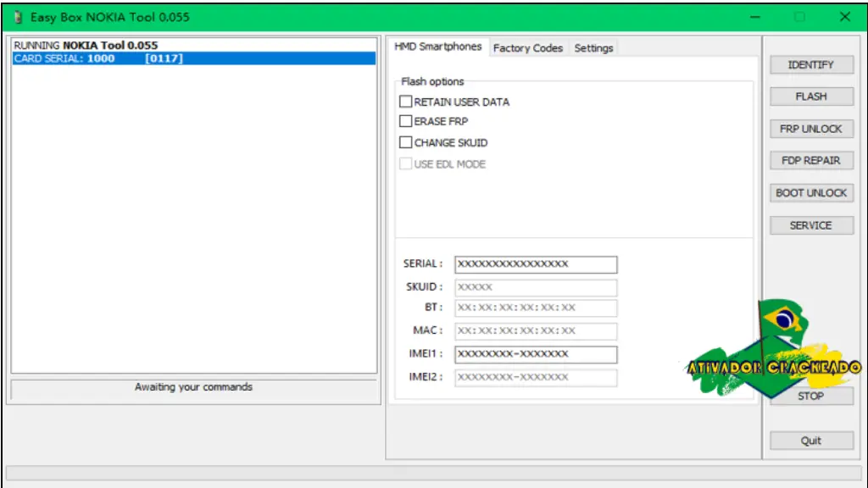Switch to the HMD Smartphones tab
The image size is (868, 488).
click(438, 47)
